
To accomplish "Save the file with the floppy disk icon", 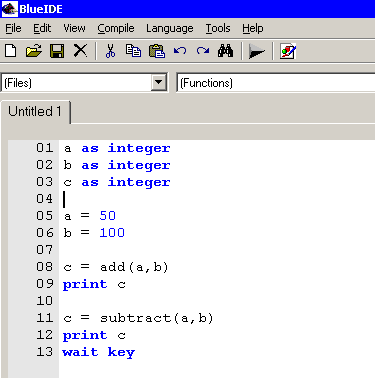I will 57,51.
